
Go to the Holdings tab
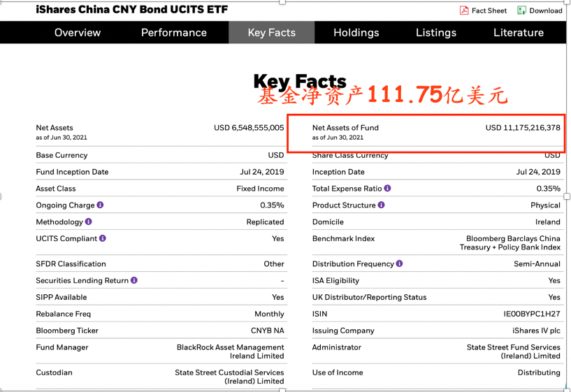356,33
